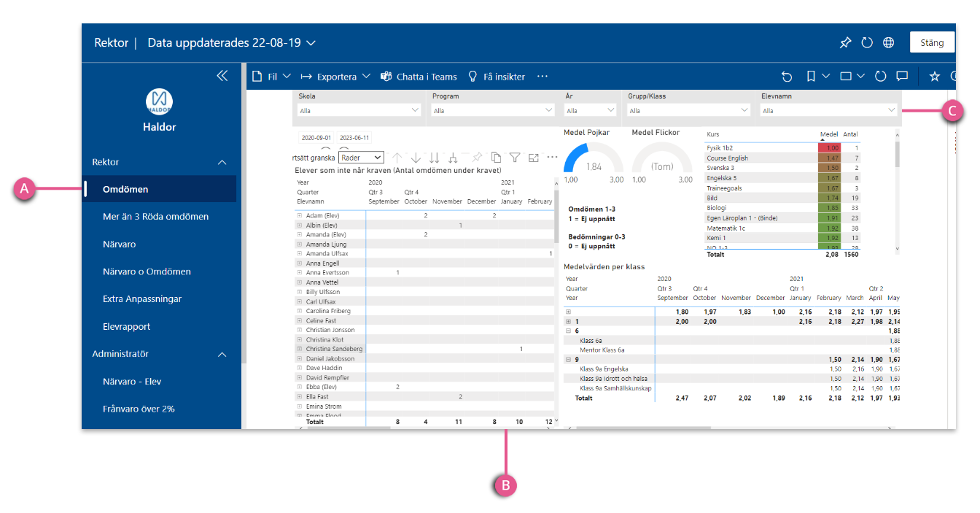Click the view rectangle icon

click(846, 76)
